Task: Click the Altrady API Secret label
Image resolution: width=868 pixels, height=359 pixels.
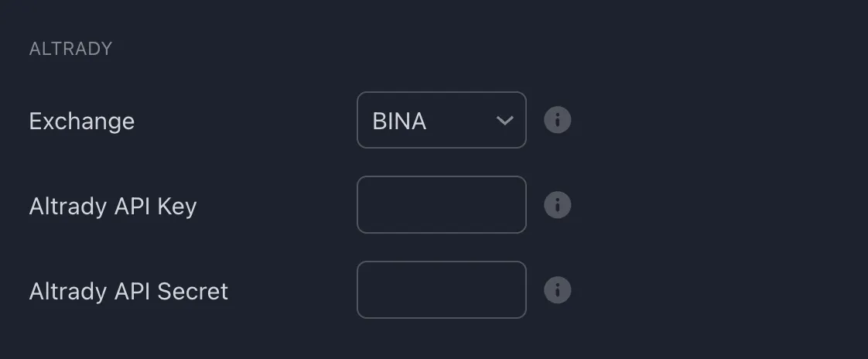Action: tap(128, 292)
